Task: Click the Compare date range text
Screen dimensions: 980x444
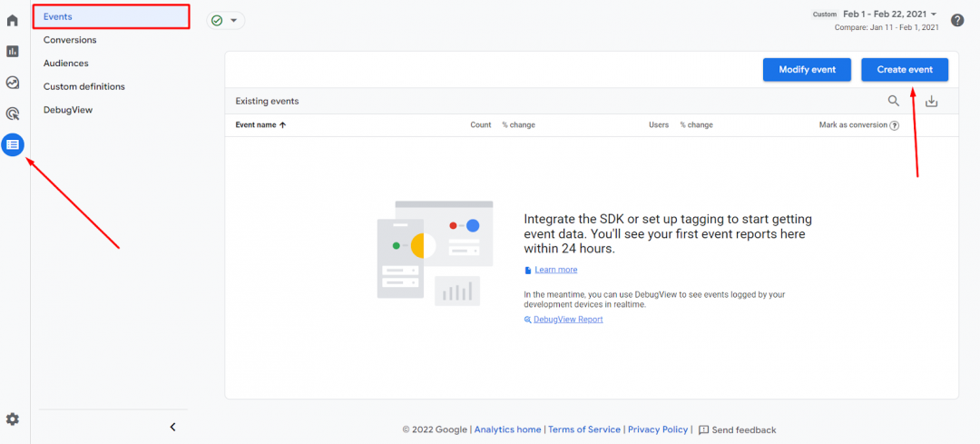Action: click(887, 27)
